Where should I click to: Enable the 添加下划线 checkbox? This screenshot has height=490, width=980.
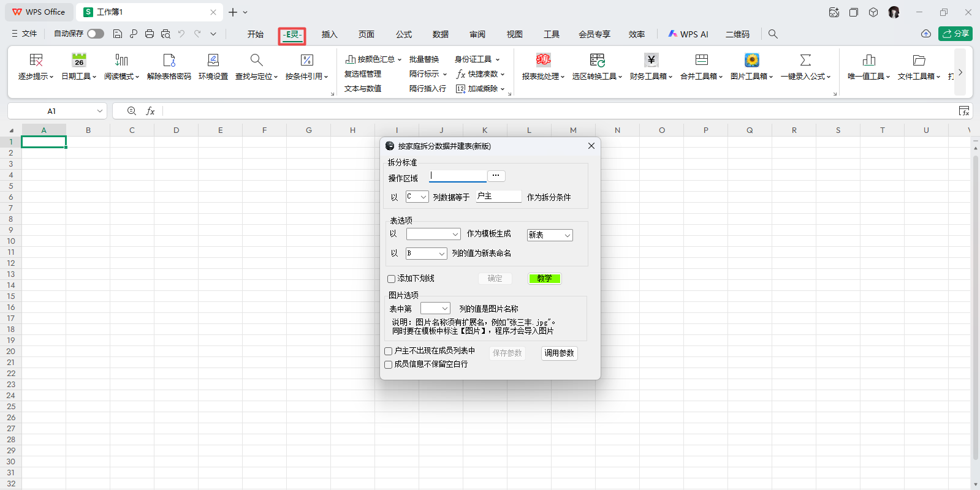click(392, 279)
